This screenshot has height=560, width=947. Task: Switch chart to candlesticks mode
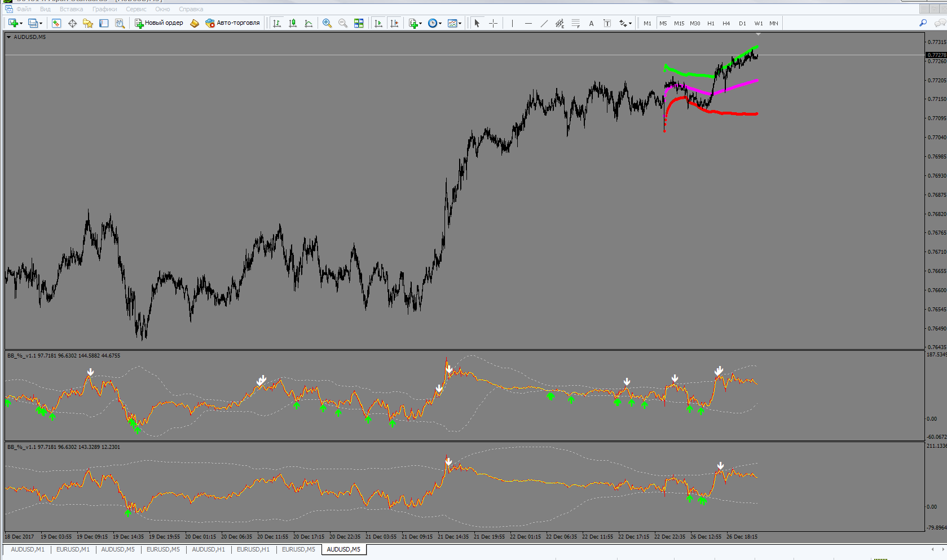pos(293,23)
